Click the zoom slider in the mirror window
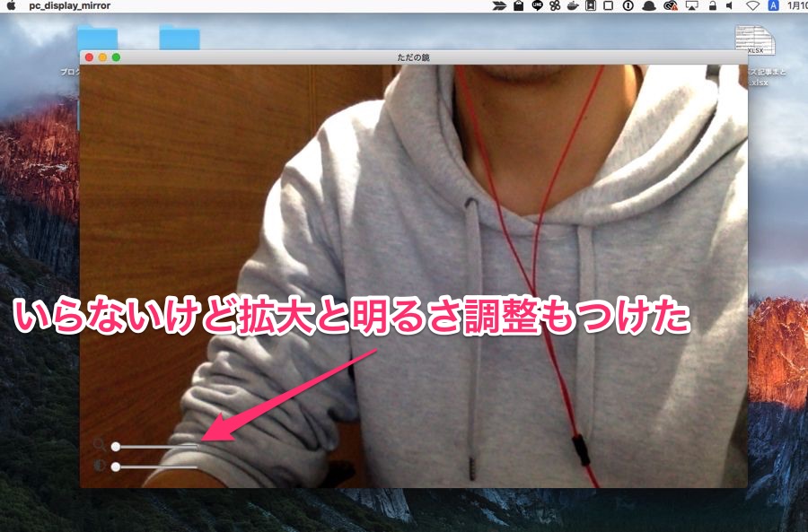Screen dimensions: 808x532 tap(155, 446)
